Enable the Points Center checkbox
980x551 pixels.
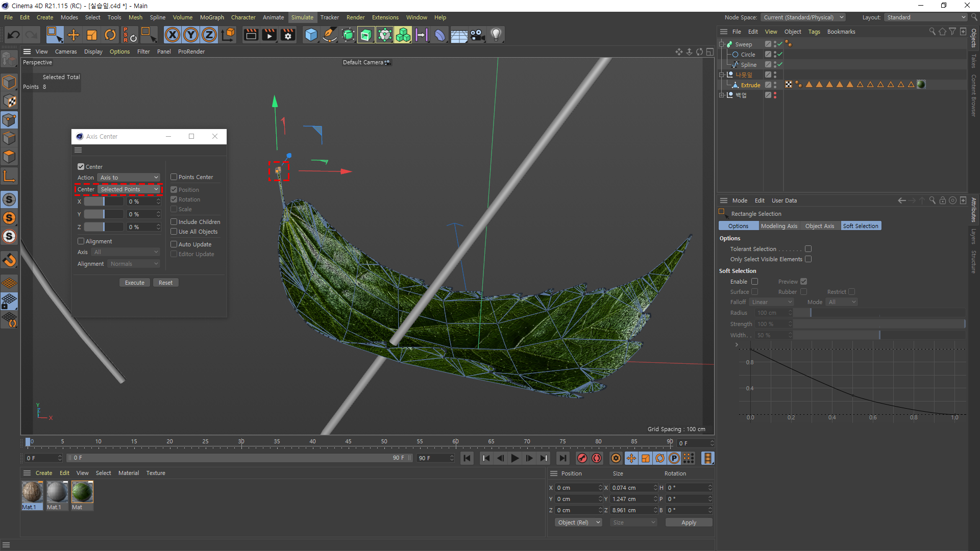[x=174, y=177]
